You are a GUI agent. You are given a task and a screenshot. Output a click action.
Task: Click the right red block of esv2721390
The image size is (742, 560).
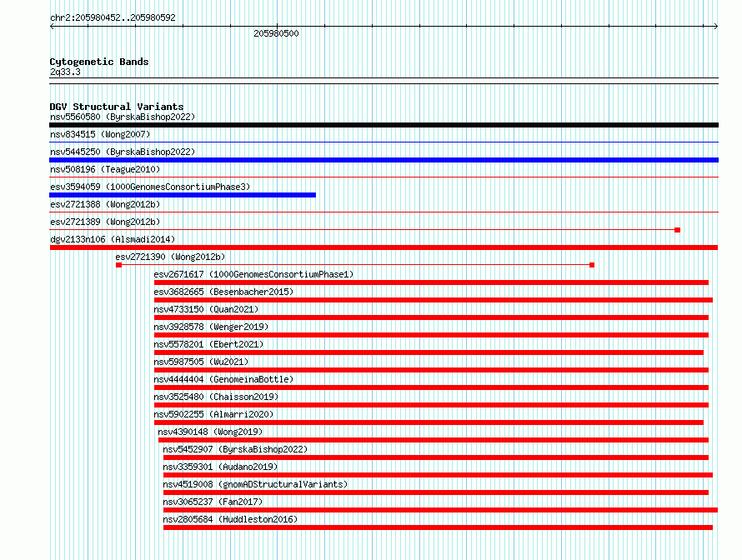592,265
